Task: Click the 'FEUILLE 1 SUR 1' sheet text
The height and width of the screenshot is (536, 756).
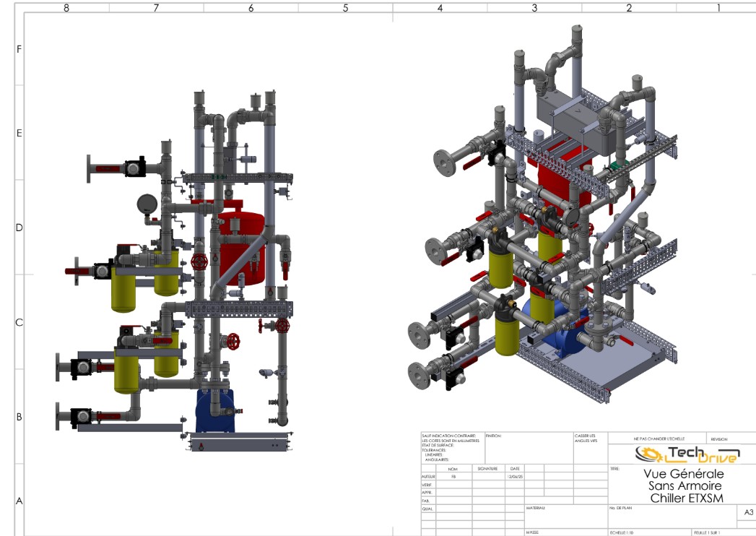Action: pyautogui.click(x=707, y=532)
